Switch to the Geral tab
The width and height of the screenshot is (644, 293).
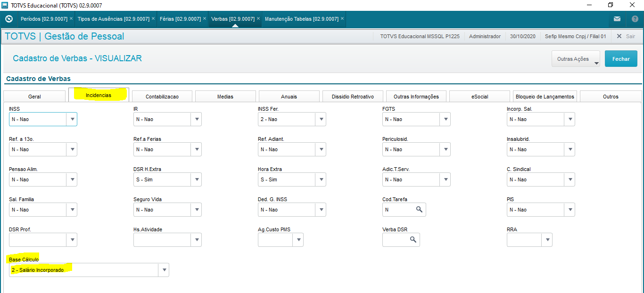(34, 96)
